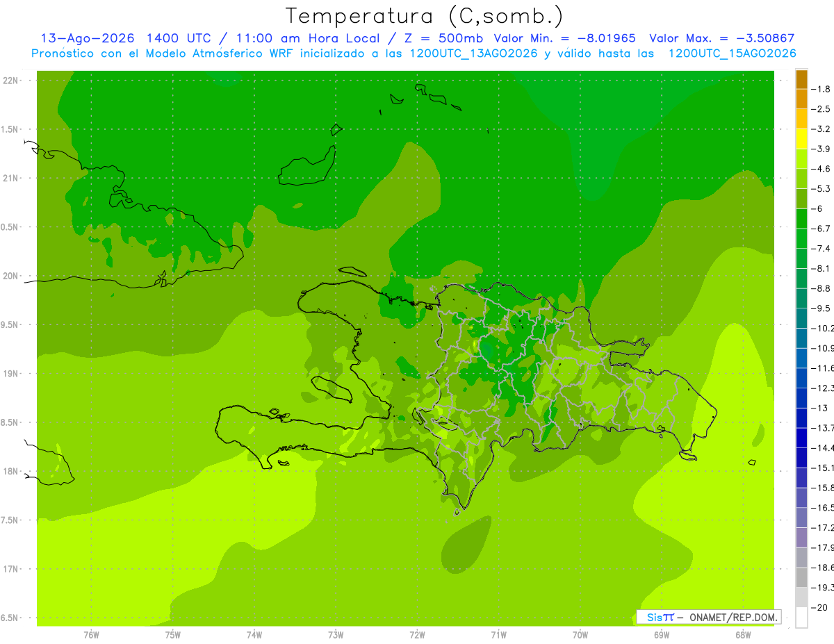Viewport: 834px width, 644px height.
Task: Select the olive-green swatch between -5.3 and -6
Action: coord(801,199)
